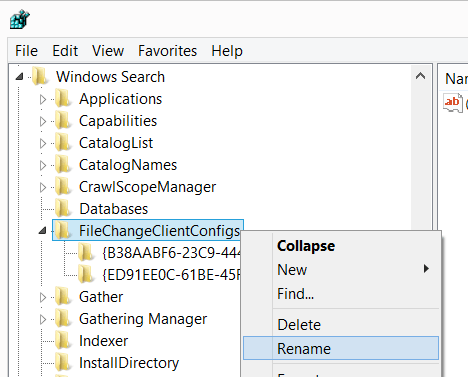
Task: Select the Gathering Manager key
Action: 143,319
